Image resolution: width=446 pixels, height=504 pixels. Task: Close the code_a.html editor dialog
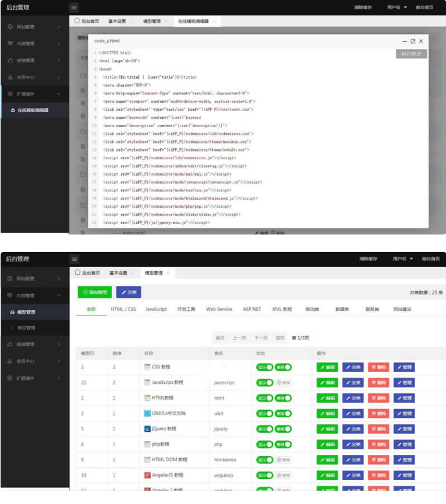click(421, 41)
